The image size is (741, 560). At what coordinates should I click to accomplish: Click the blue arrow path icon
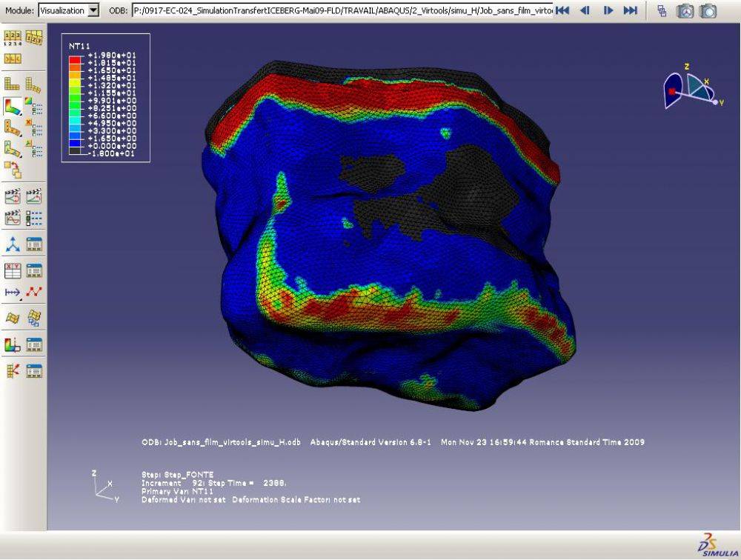point(13,292)
